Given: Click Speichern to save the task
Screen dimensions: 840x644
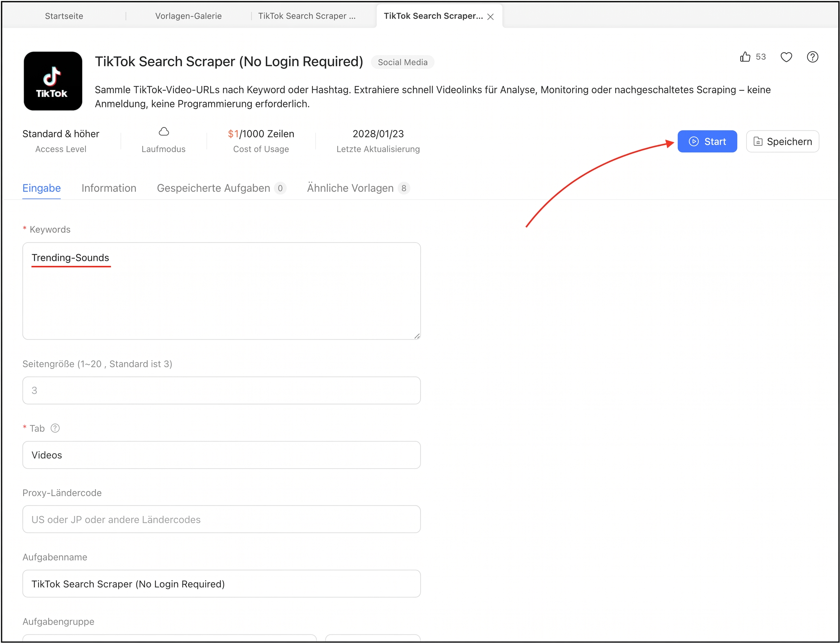Looking at the screenshot, I should pos(782,142).
